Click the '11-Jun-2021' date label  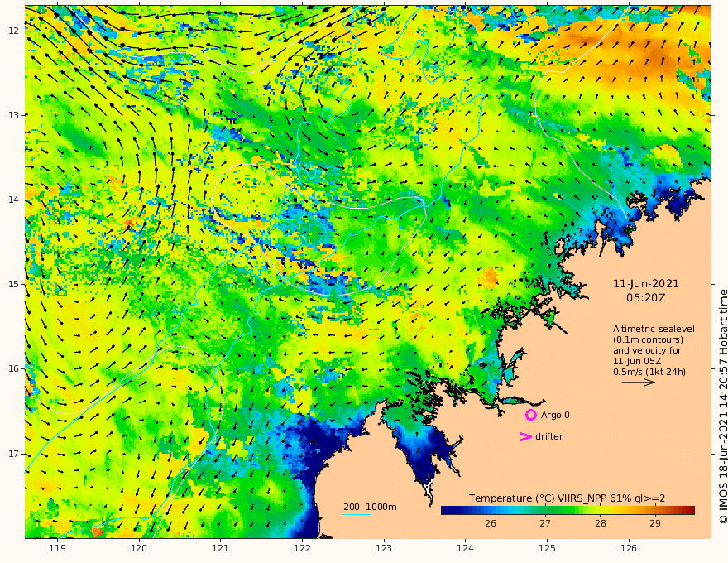coord(646,284)
